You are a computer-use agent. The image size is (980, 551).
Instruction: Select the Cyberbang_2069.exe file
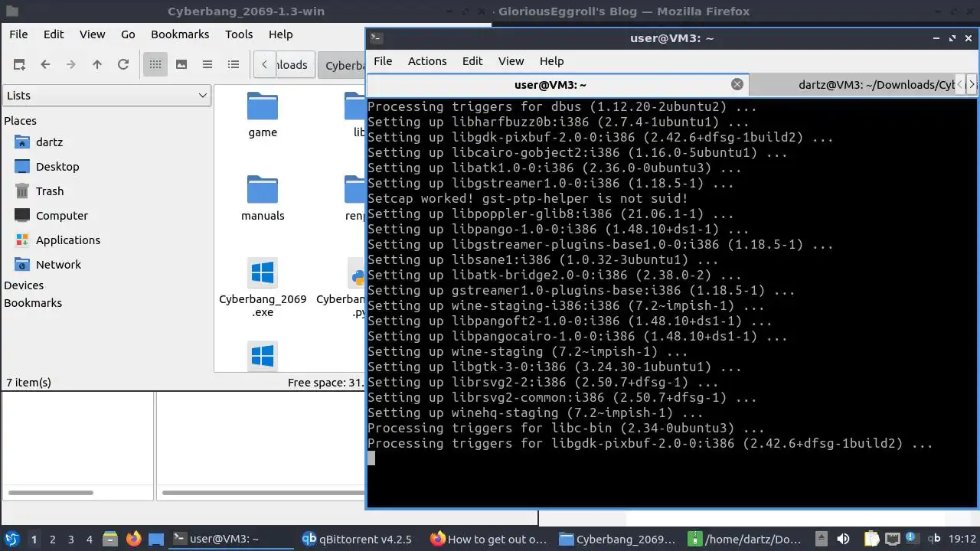point(263,288)
